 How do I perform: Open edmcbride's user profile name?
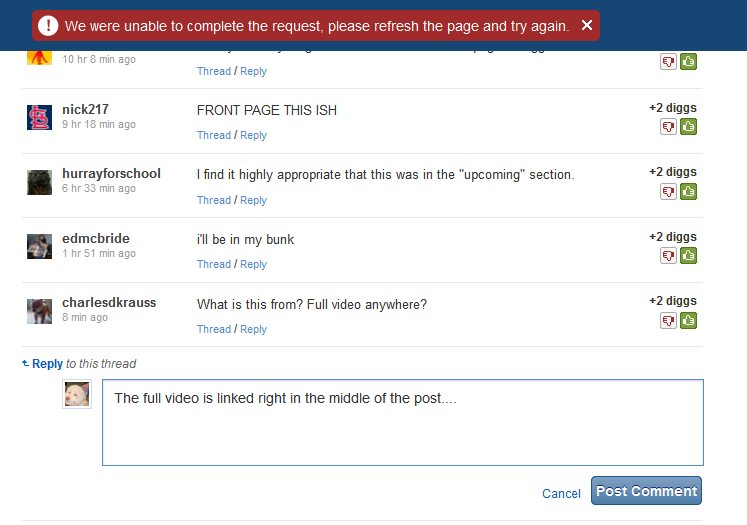pos(96,238)
